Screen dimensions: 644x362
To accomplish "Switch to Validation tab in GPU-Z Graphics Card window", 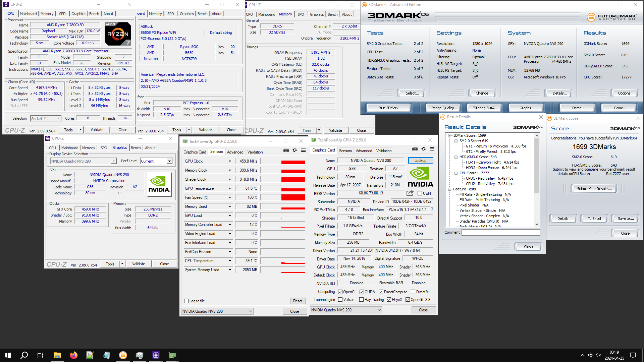I will [384, 151].
